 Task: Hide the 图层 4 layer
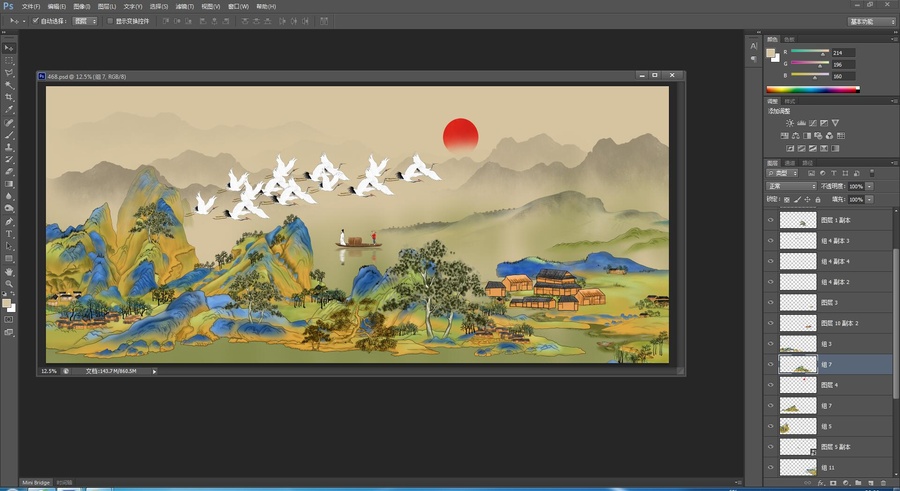pos(771,385)
